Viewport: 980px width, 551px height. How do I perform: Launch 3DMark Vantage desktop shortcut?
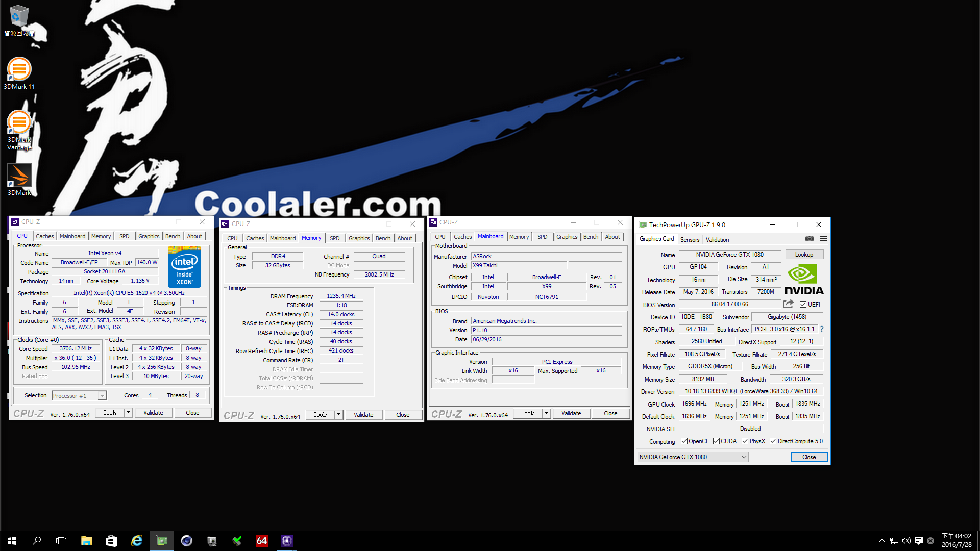point(19,130)
